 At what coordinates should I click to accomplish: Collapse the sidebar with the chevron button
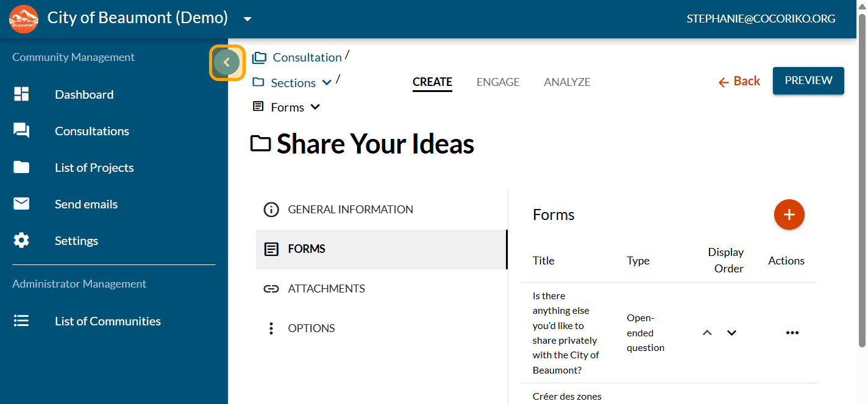pyautogui.click(x=227, y=62)
